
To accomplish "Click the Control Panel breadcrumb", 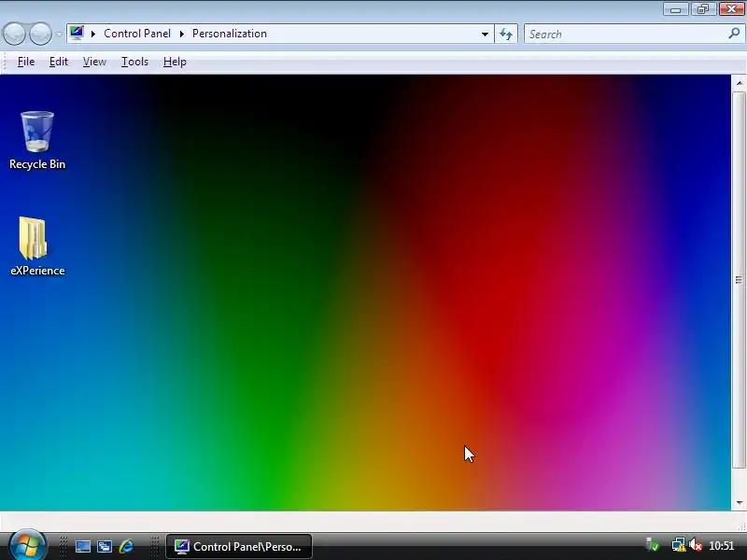I will (x=137, y=34).
